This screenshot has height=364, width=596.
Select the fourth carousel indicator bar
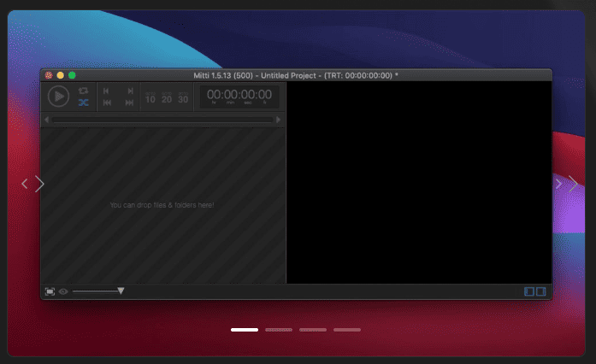click(x=347, y=330)
